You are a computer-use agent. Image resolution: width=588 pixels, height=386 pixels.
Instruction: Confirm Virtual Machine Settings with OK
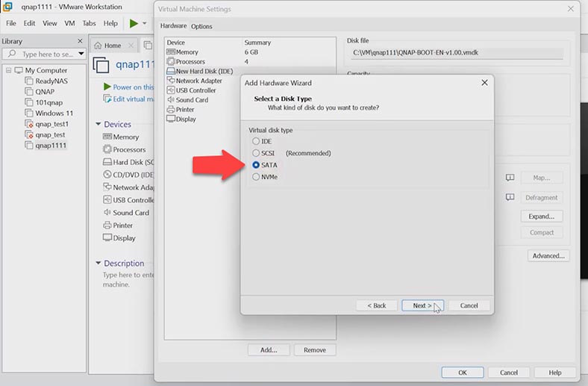click(463, 373)
